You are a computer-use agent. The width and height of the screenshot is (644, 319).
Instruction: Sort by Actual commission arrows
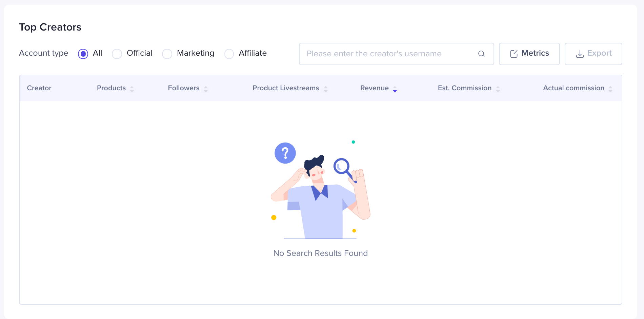pos(610,89)
